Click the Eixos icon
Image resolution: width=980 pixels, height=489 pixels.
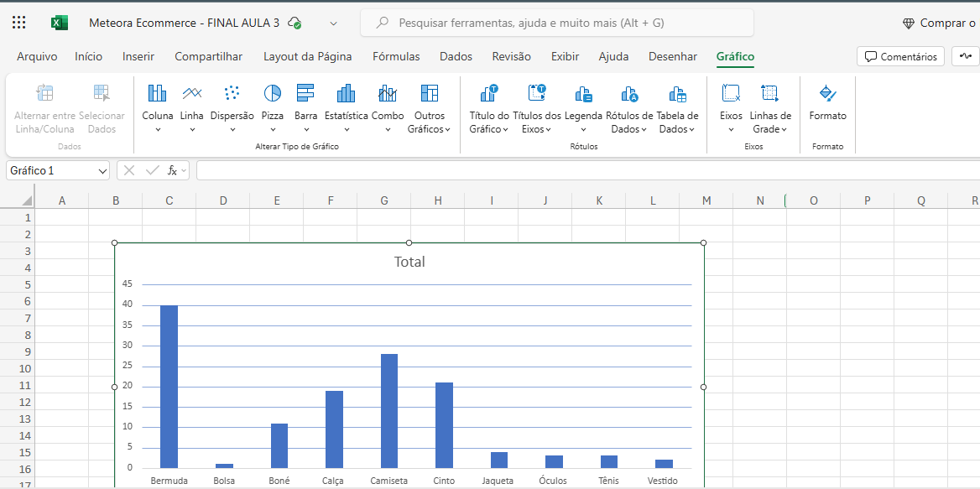click(731, 93)
